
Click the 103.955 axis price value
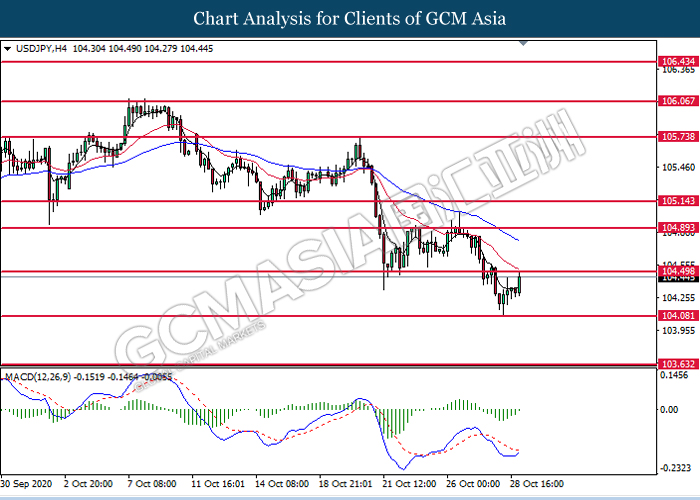(678, 330)
